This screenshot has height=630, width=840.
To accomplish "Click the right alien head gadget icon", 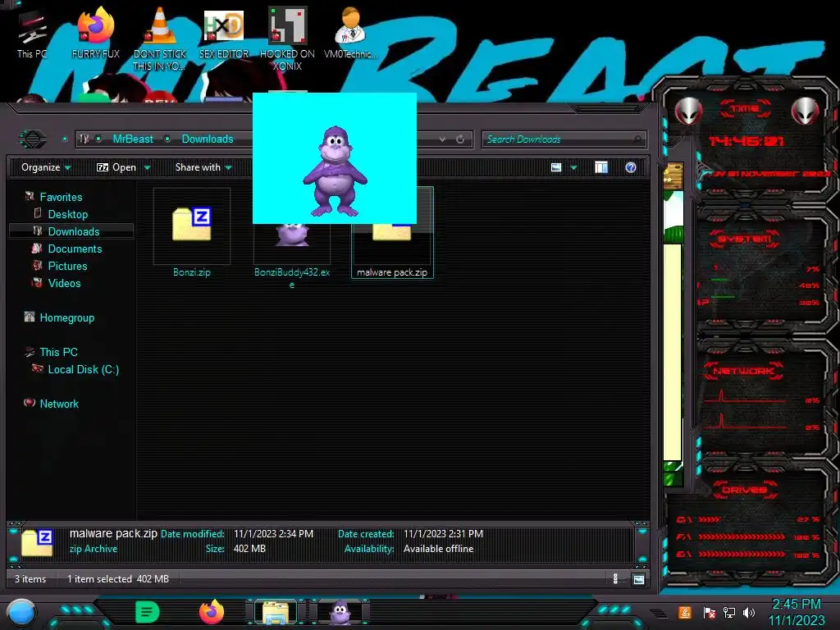I will pyautogui.click(x=806, y=112).
